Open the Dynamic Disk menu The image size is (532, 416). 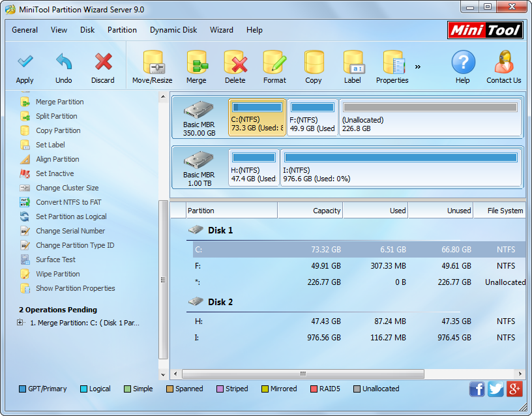point(173,30)
